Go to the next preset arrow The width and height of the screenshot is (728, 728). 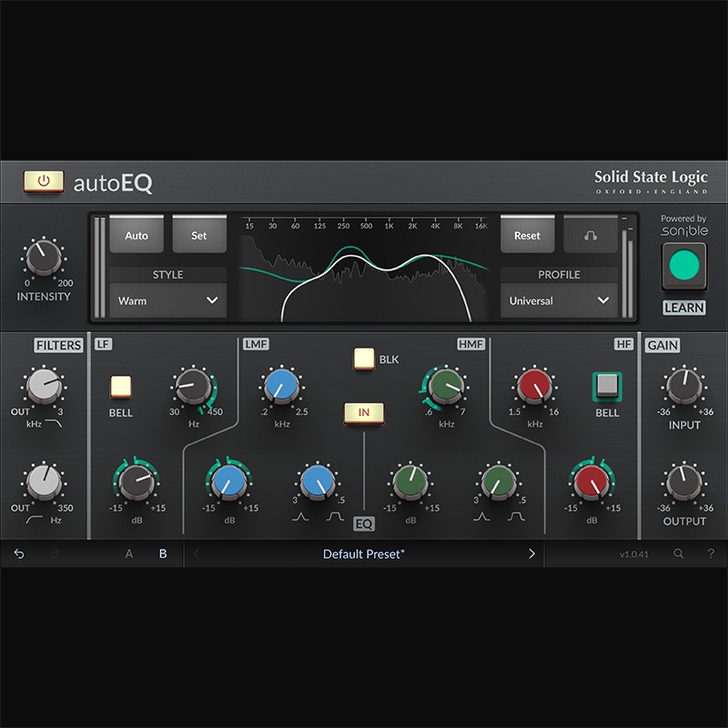tap(531, 553)
